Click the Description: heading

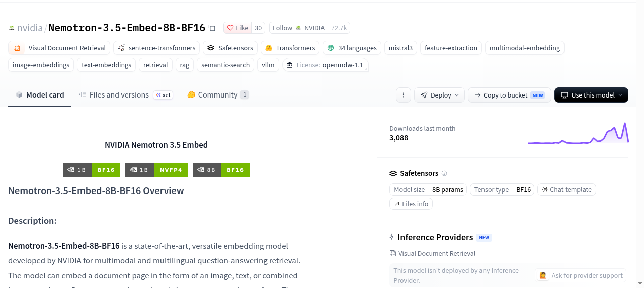pyautogui.click(x=32, y=221)
